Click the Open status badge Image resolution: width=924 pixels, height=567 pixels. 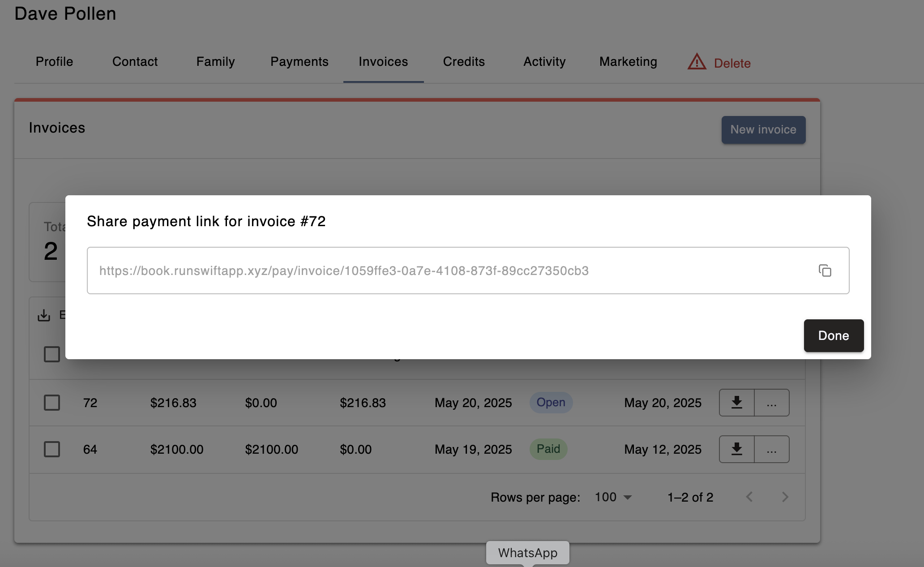[x=551, y=403]
